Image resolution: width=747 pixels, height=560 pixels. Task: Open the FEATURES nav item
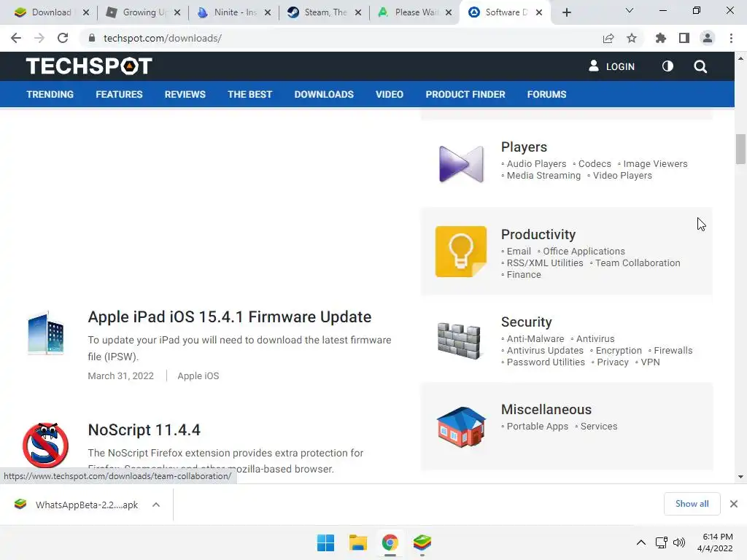pyautogui.click(x=119, y=94)
